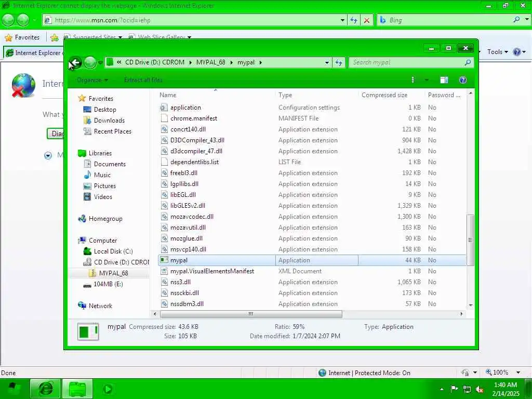Click inside the Search mypal field
532x399 pixels.
(407, 62)
